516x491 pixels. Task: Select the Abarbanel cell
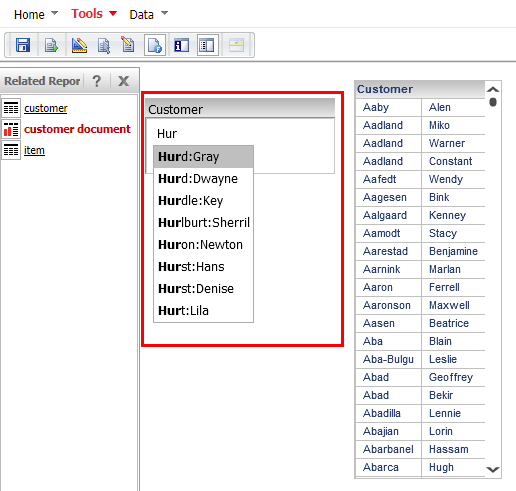pyautogui.click(x=388, y=449)
